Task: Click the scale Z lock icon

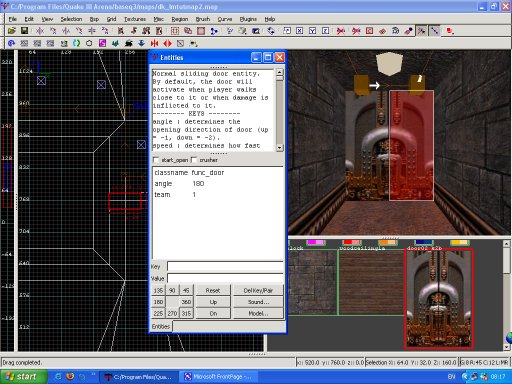Action: click(x=326, y=31)
